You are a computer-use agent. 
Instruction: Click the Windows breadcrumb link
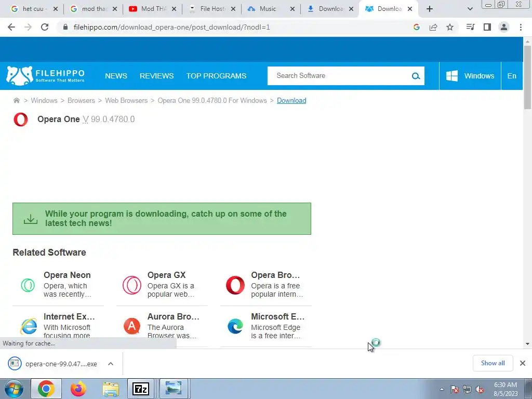44,100
